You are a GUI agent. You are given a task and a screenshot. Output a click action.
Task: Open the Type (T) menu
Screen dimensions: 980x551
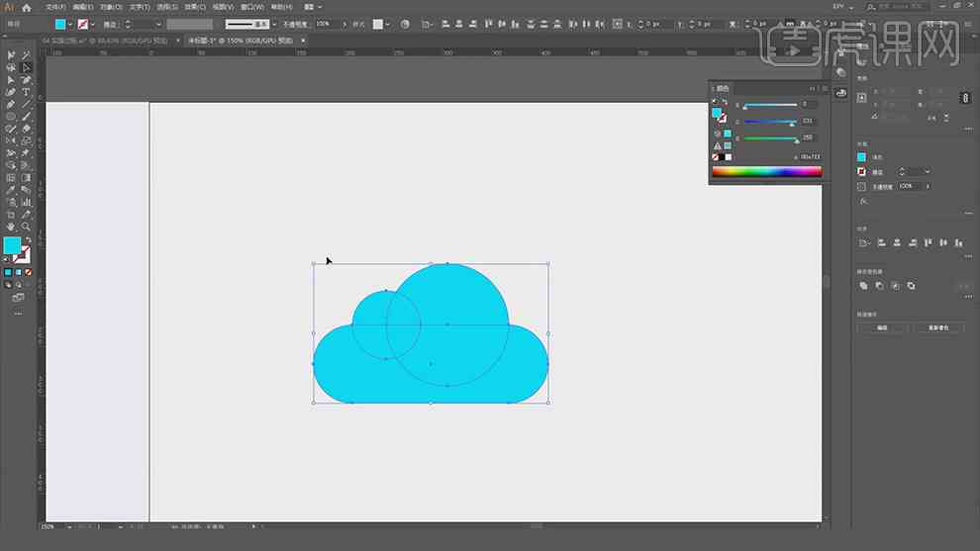(x=140, y=7)
